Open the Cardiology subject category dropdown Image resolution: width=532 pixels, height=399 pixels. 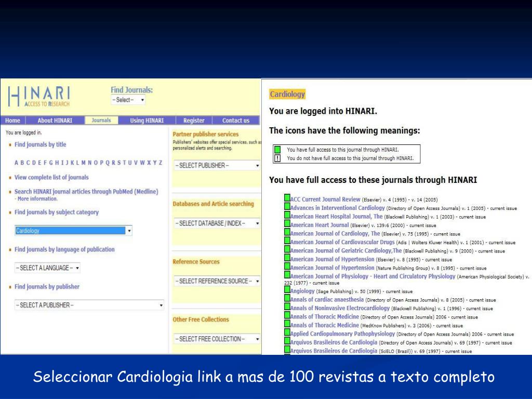pyautogui.click(x=73, y=231)
